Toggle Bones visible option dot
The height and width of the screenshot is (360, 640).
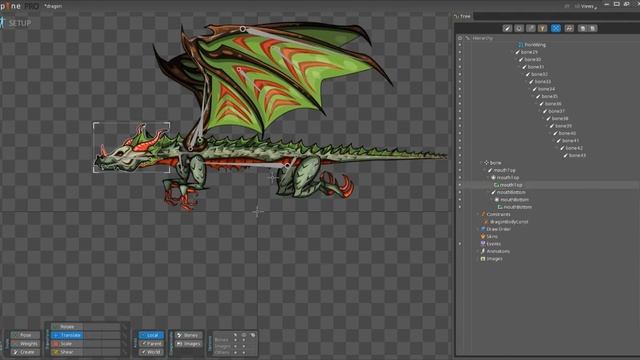pos(244,340)
